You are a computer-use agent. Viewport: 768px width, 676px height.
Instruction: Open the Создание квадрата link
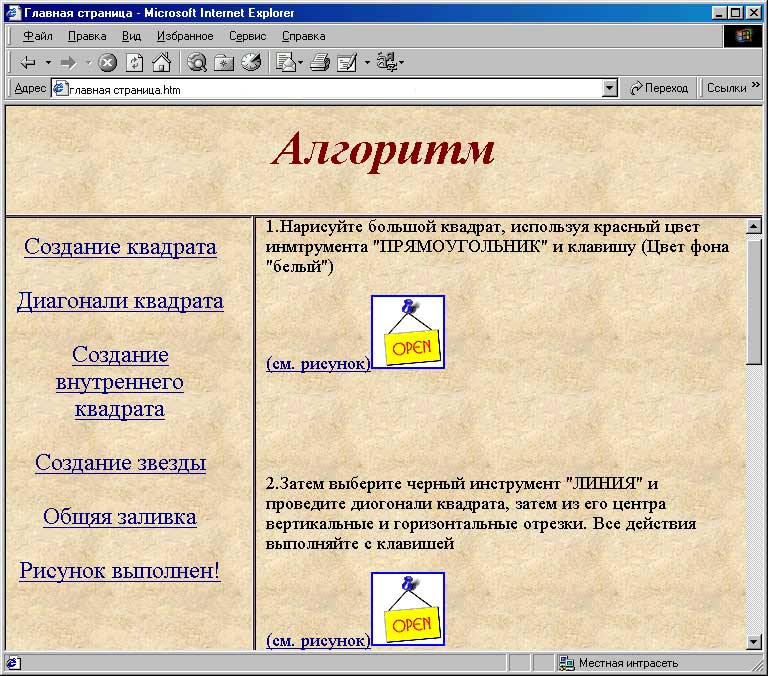tap(120, 246)
